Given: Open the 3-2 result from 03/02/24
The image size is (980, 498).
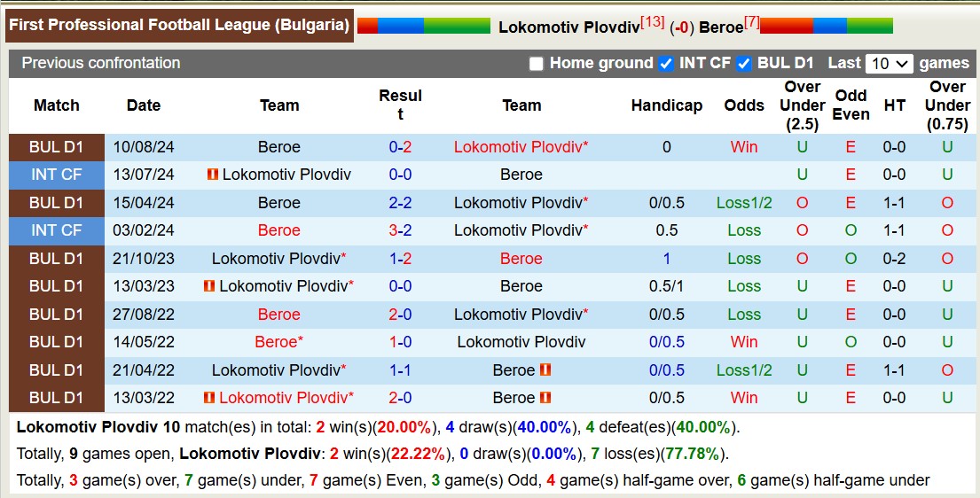Looking at the screenshot, I should click(400, 230).
